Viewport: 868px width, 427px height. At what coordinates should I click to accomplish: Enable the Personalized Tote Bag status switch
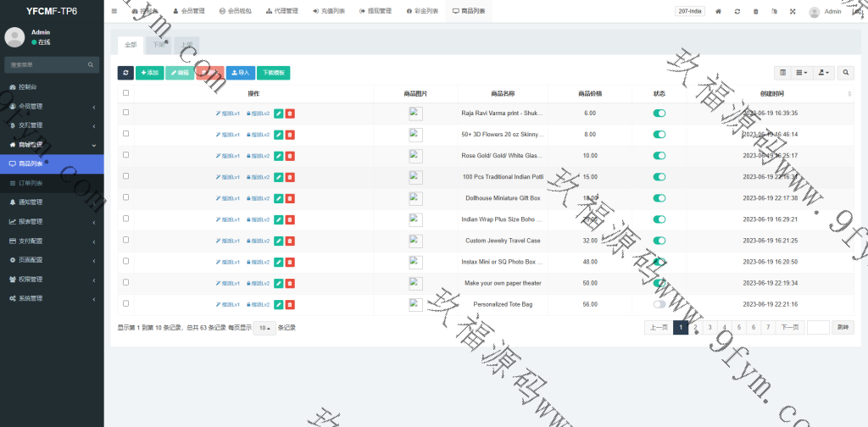659,304
